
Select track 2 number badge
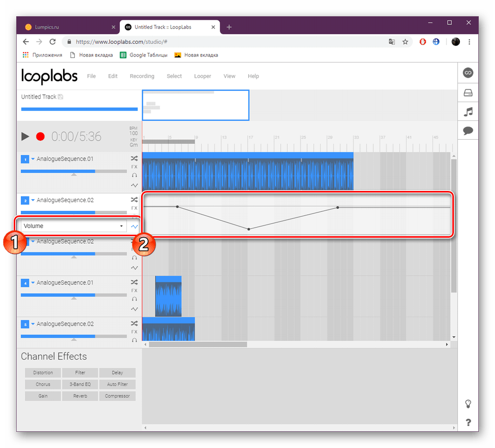coord(25,201)
